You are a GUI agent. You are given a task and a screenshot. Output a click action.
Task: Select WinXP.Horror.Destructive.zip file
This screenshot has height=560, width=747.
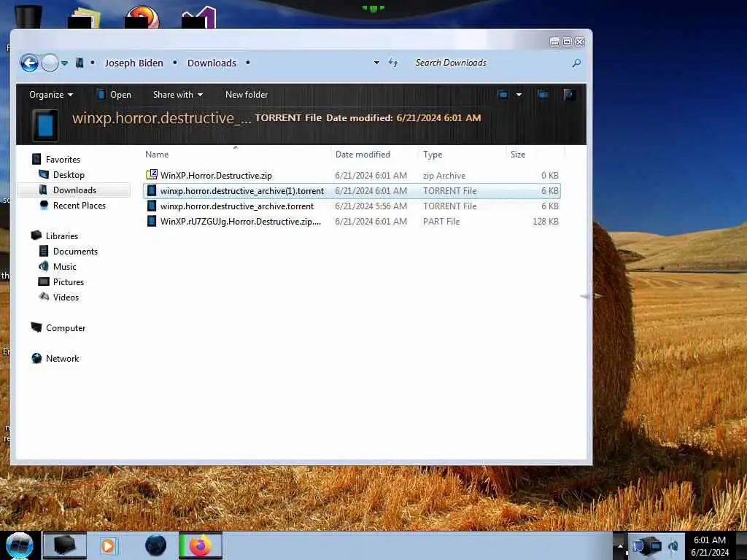point(352,175)
